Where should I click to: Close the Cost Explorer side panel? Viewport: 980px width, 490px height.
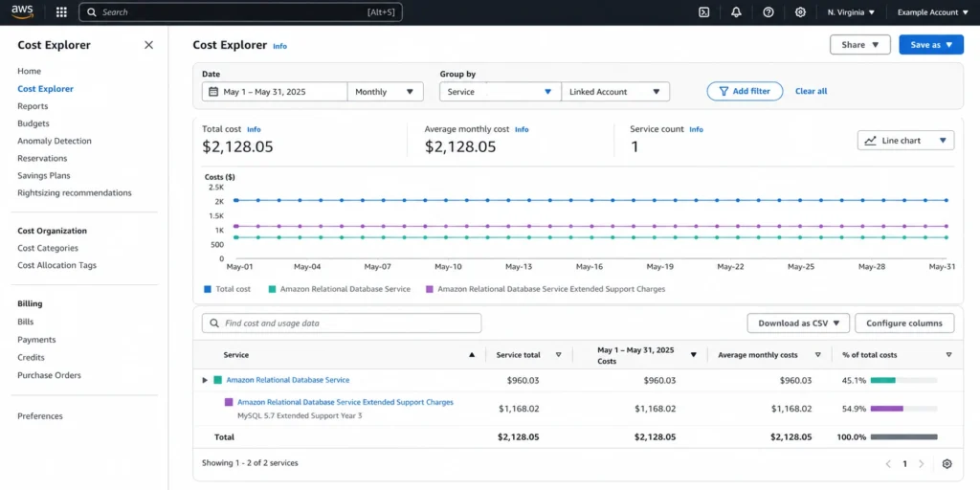pos(148,45)
